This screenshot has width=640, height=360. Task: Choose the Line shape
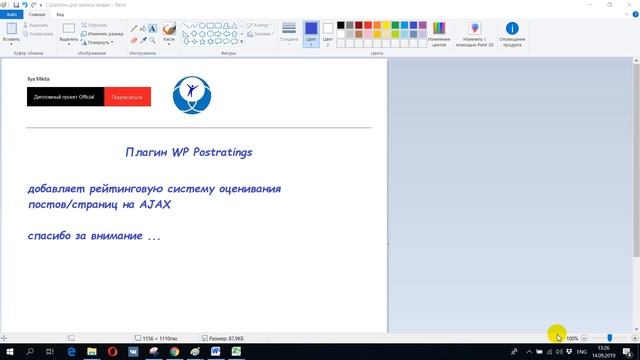186,26
